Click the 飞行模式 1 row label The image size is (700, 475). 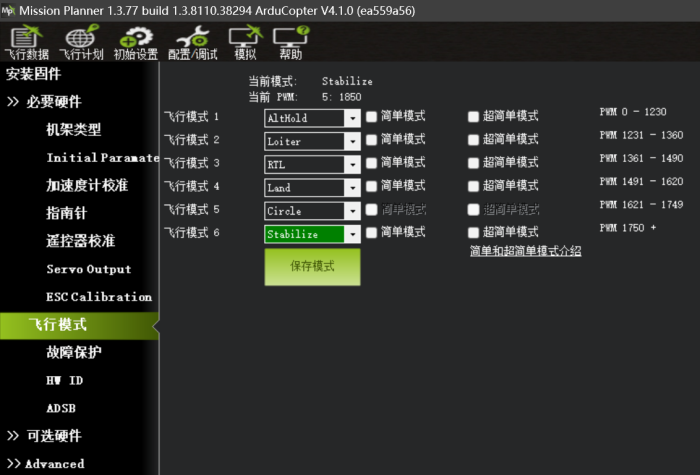[192, 117]
